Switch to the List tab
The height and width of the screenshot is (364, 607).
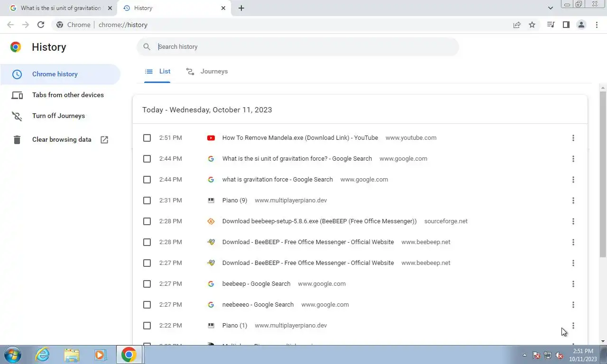coord(157,71)
